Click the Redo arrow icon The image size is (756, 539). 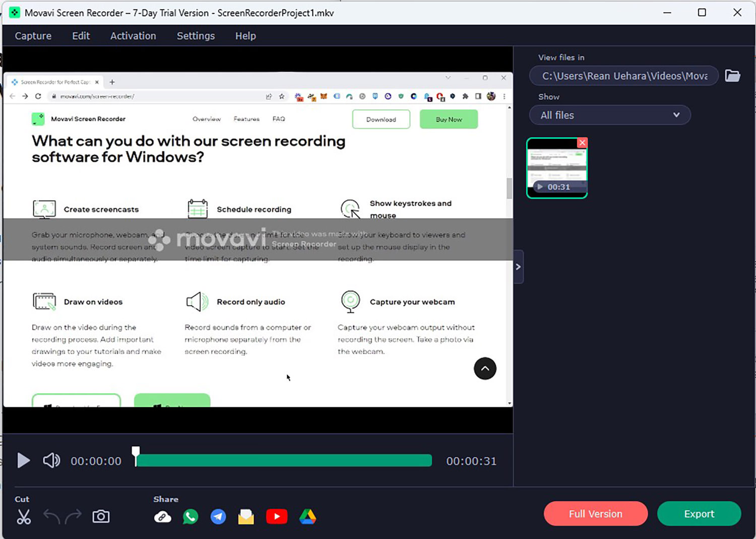pyautogui.click(x=74, y=516)
